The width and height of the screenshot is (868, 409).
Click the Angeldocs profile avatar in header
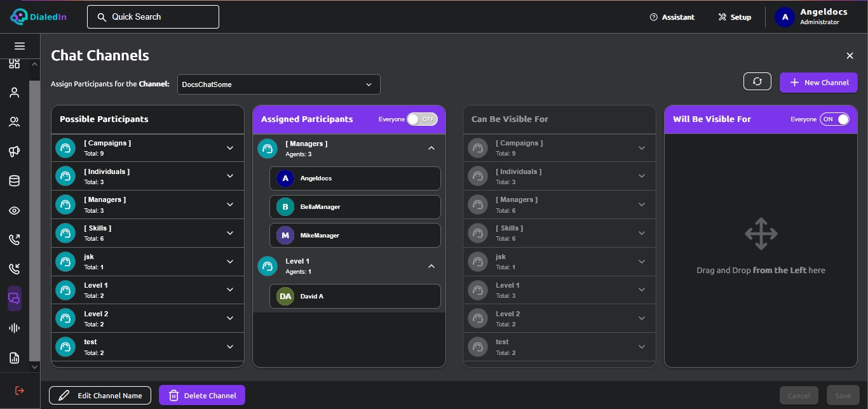(785, 17)
